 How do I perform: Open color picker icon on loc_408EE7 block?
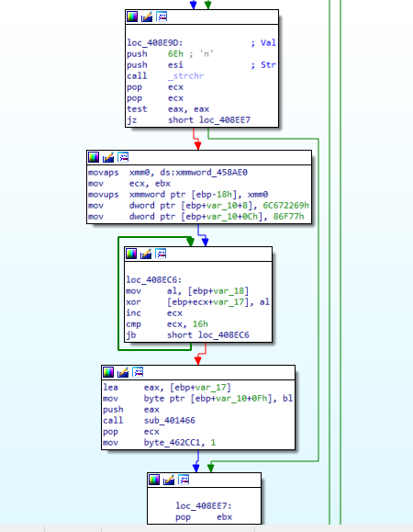coord(154,480)
